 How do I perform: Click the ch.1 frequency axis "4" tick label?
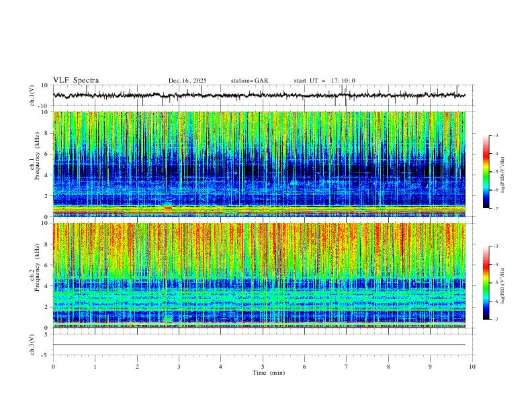[47, 175]
